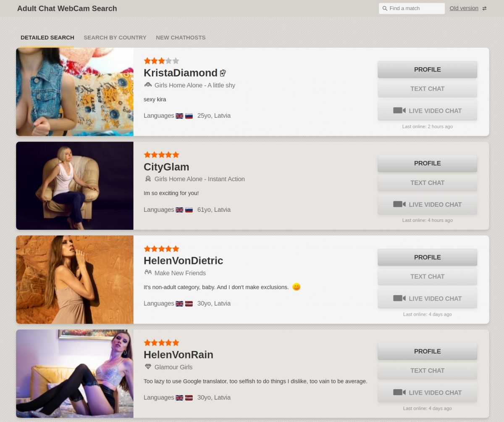Click the Latvian flag in HelenVonRain's languages
The width and height of the screenshot is (504, 422).
(x=189, y=398)
